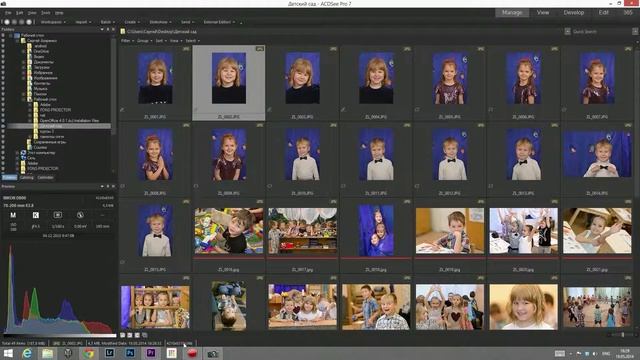The image size is (640, 360).
Task: Switch to the Edit mode tab
Action: 603,13
